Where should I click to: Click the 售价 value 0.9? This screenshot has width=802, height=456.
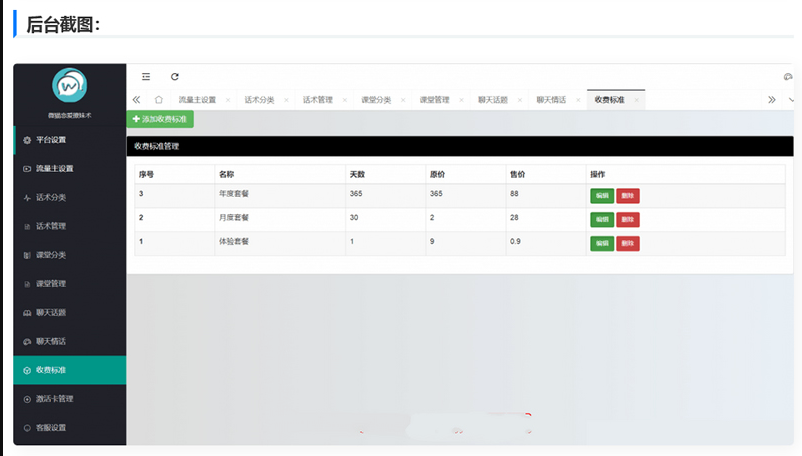515,241
